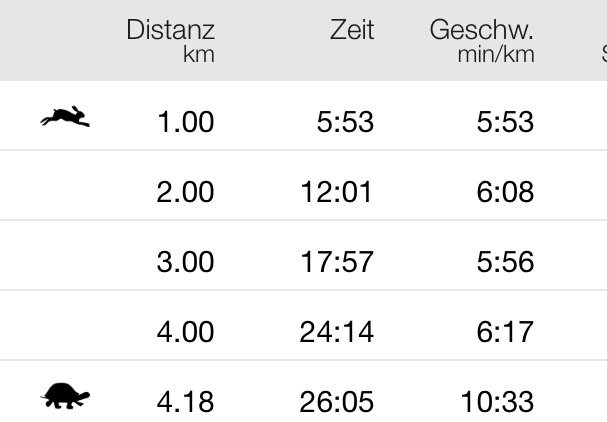
Task: Click the 24:14 time value
Action: pyautogui.click(x=337, y=332)
